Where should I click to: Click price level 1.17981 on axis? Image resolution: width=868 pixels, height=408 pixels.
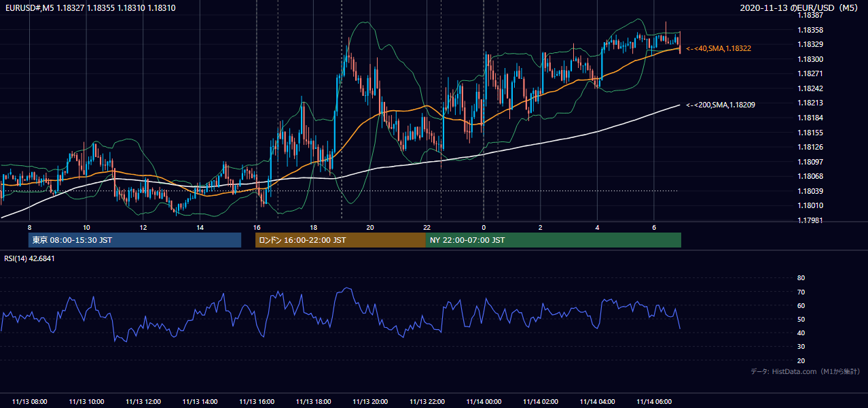[810, 220]
